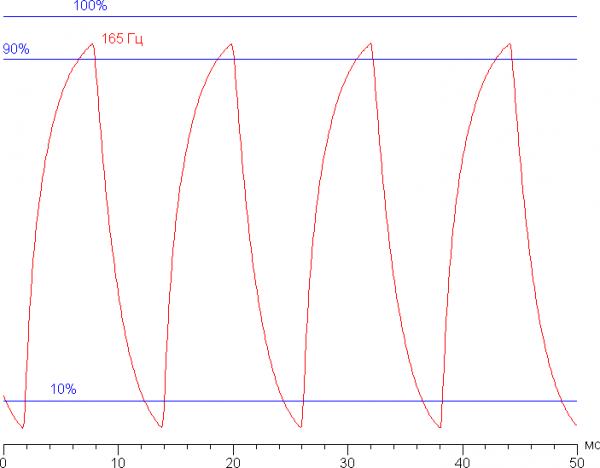Screen dimensions: 600x468
Task: Click the first peak of the red curve
Action: point(94,44)
